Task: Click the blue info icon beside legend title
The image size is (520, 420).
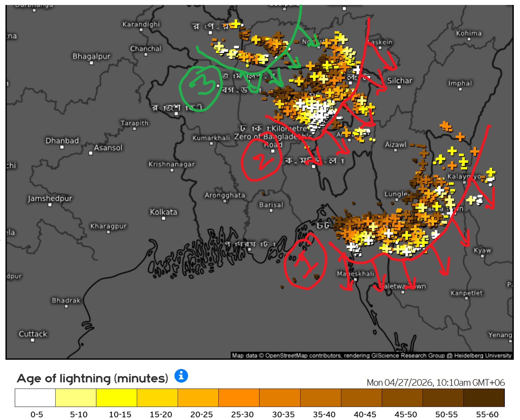Action: click(181, 376)
